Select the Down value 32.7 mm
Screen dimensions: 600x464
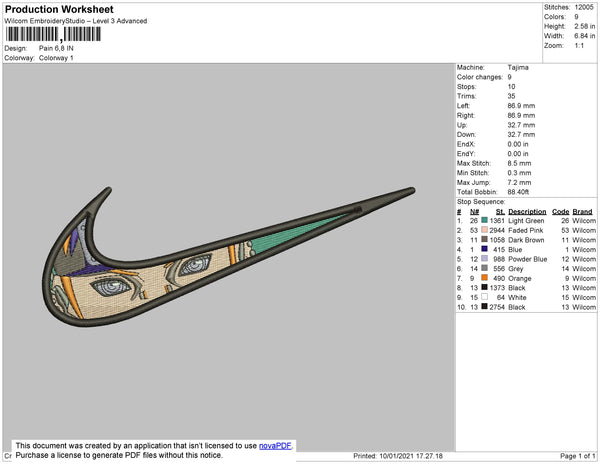click(521, 135)
